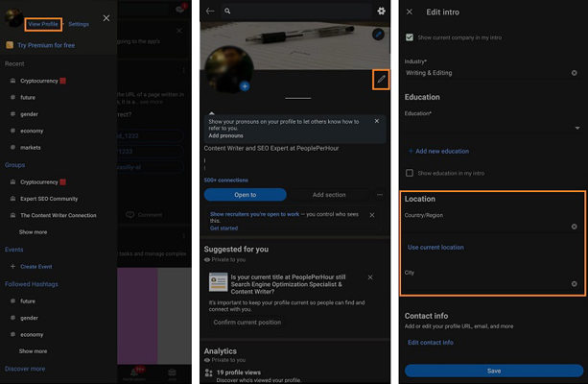Expand Show more under Followed Hashtags
The width and height of the screenshot is (588, 384).
point(33,351)
